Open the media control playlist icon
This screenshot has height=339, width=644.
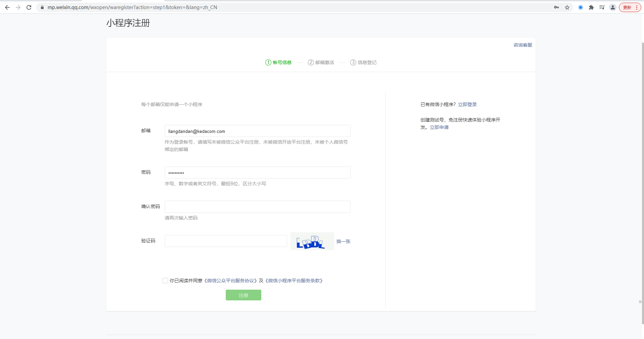pyautogui.click(x=602, y=7)
